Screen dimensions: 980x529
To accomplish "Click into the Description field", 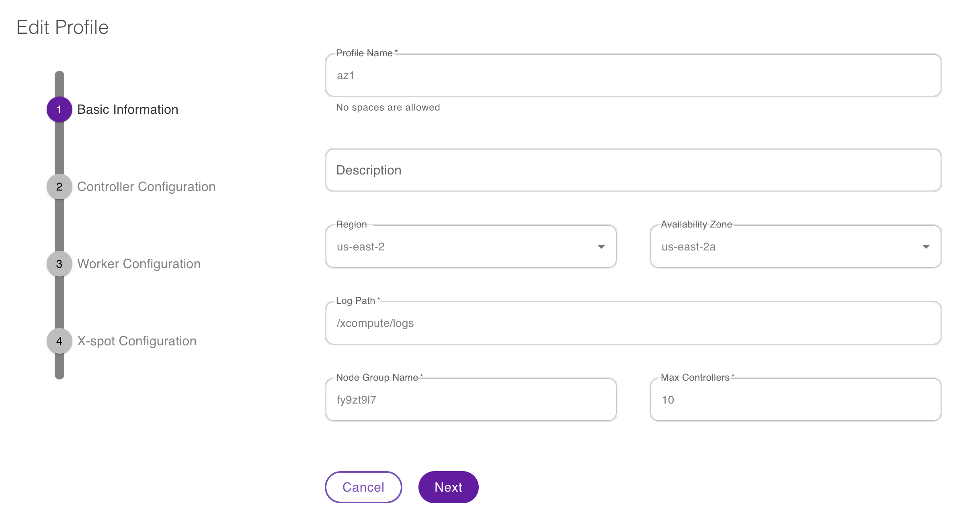I will pyautogui.click(x=633, y=170).
